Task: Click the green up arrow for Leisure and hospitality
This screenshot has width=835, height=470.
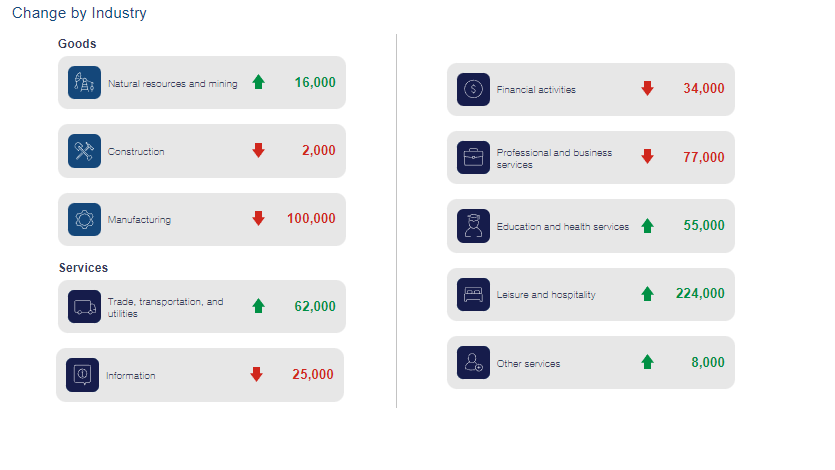Action: [x=647, y=294]
